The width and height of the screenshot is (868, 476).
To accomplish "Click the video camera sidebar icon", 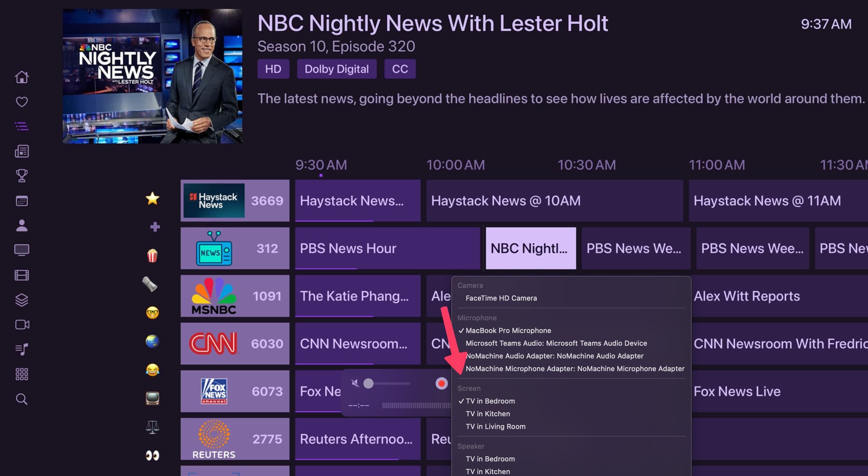I will coord(22,325).
